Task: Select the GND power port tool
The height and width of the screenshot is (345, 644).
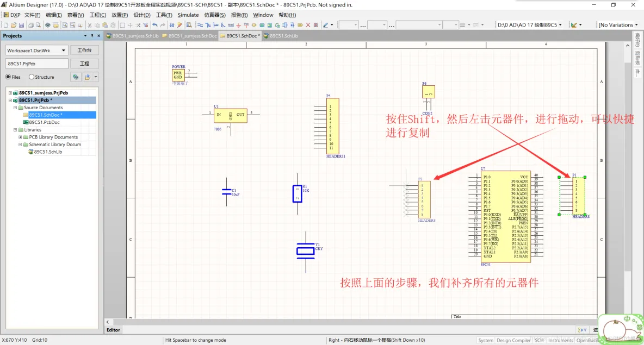Action: (x=238, y=25)
